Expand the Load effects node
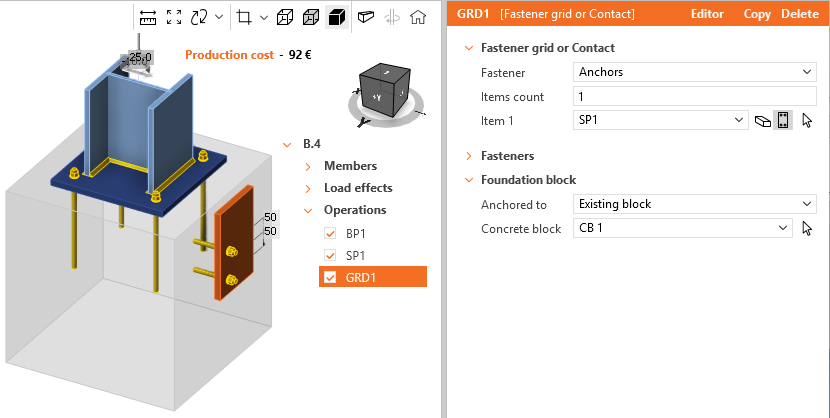Screen dimensions: 830x418 click(x=308, y=189)
